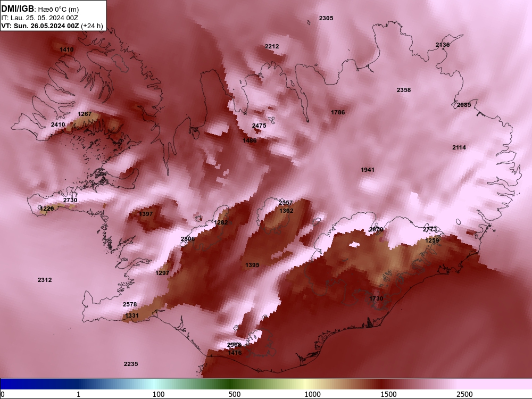Click the 1416 height value

click(235, 353)
